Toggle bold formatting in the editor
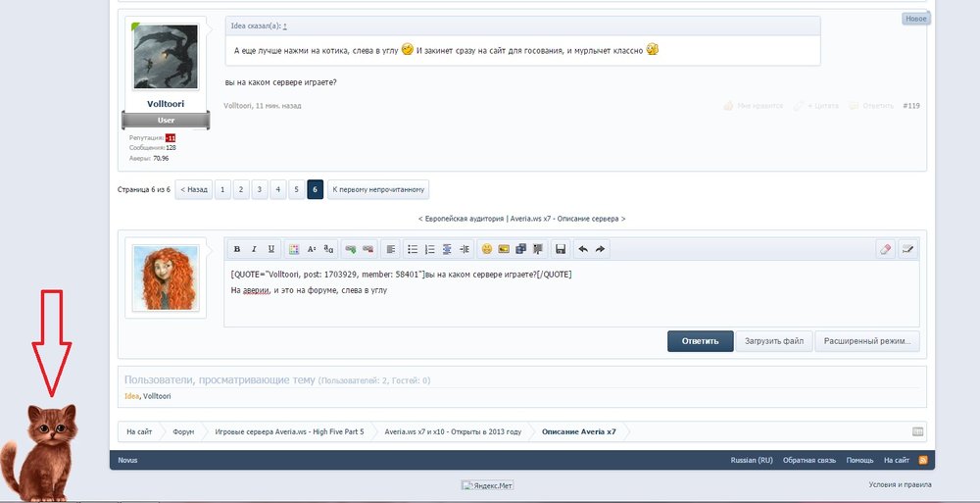 (237, 249)
